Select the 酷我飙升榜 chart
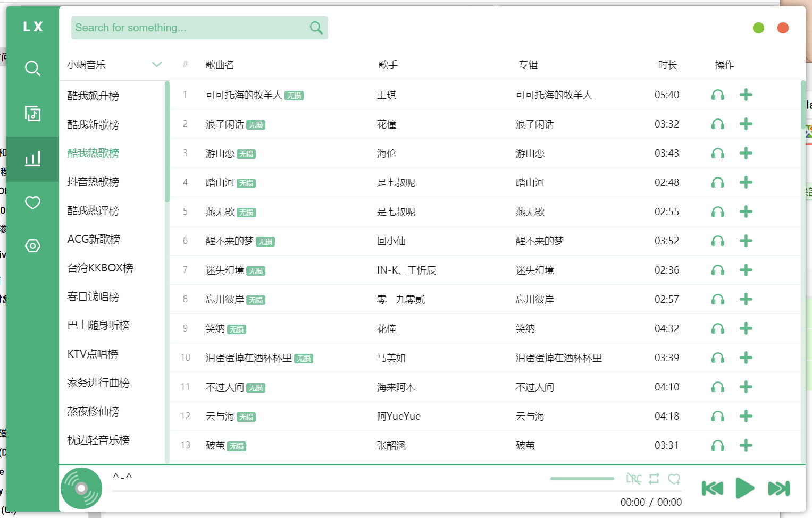812x518 pixels. pyautogui.click(x=93, y=96)
